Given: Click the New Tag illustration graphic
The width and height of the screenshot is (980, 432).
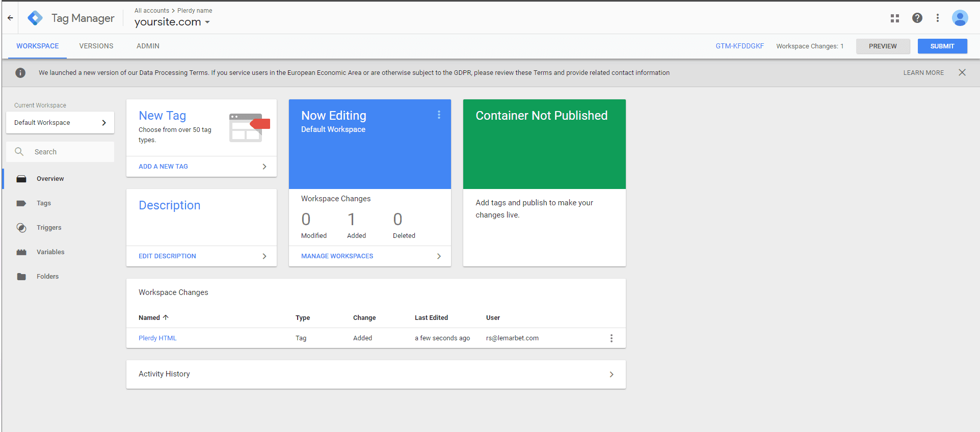Looking at the screenshot, I should tap(249, 127).
